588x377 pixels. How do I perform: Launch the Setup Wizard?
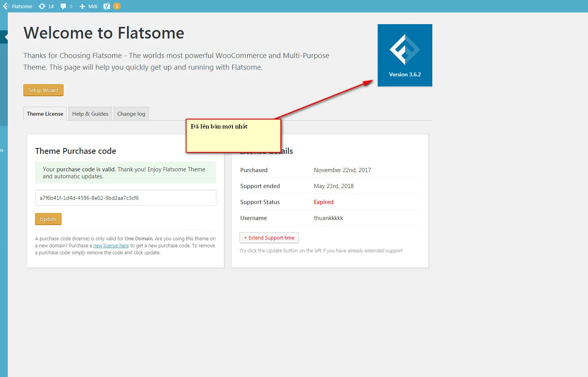43,90
